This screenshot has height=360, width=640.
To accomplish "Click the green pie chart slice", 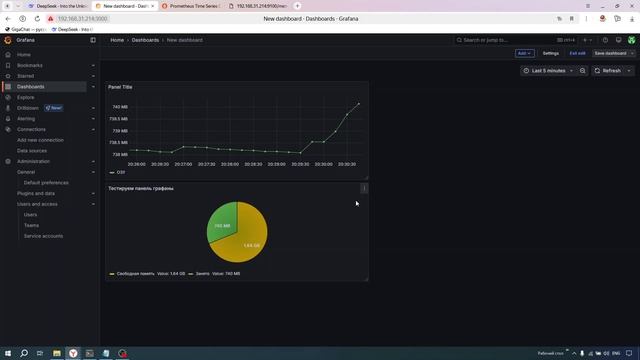I will [x=223, y=223].
